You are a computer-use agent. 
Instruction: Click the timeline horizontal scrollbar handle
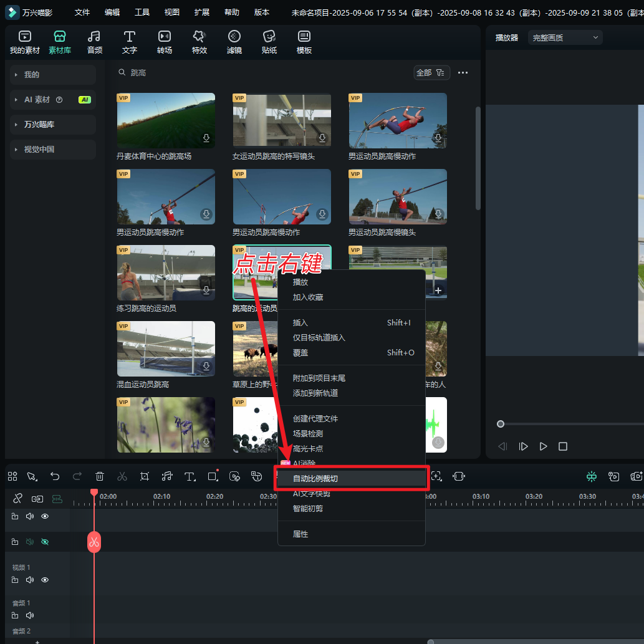click(430, 642)
